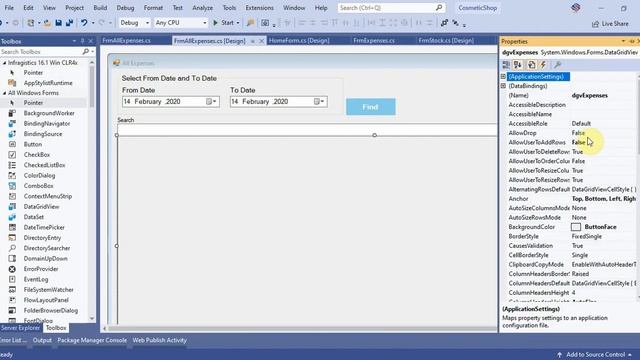Click the Toolbox panel vertical scrollbar

(x=92, y=191)
